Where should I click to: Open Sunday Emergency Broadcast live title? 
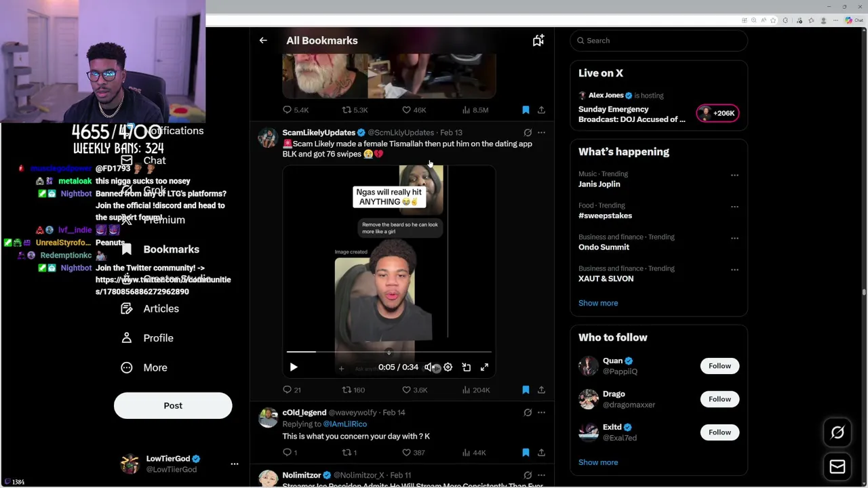coord(632,115)
